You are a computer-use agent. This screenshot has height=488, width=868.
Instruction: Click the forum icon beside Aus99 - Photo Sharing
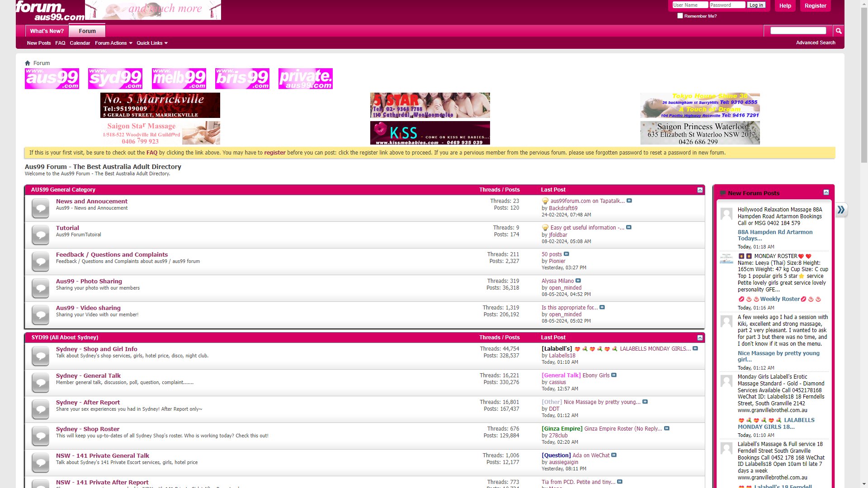tap(40, 288)
